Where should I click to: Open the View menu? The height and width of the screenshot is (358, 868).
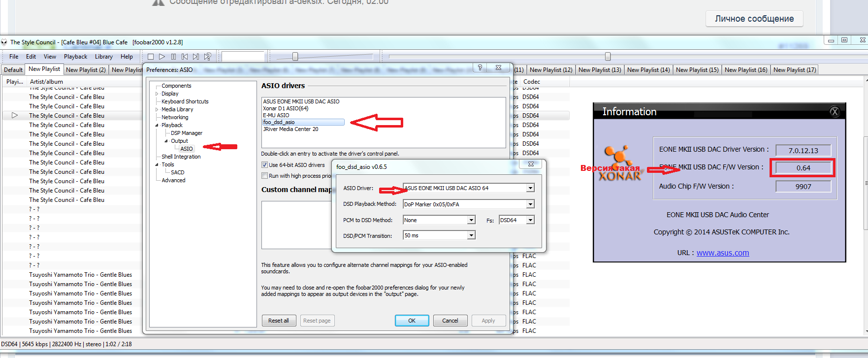[x=50, y=57]
